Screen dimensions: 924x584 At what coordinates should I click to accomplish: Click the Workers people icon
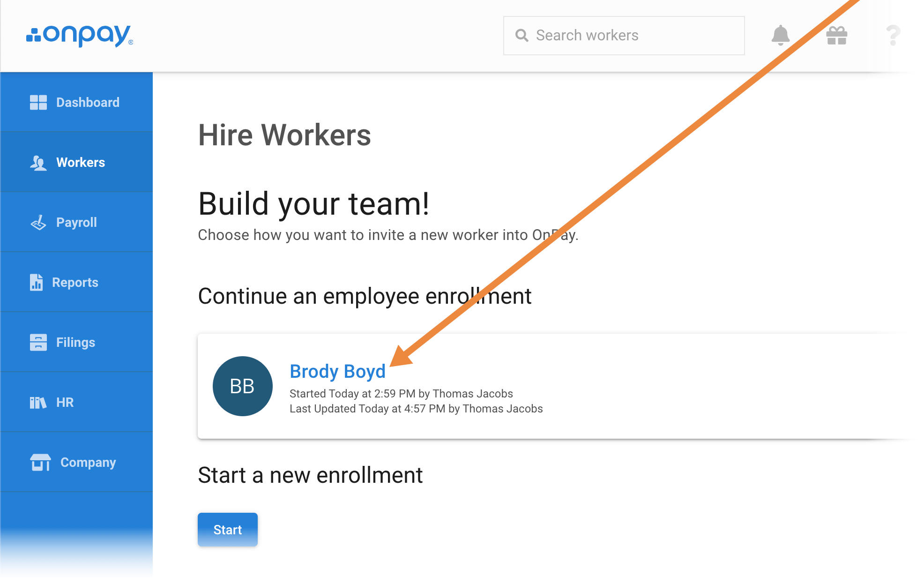point(38,163)
